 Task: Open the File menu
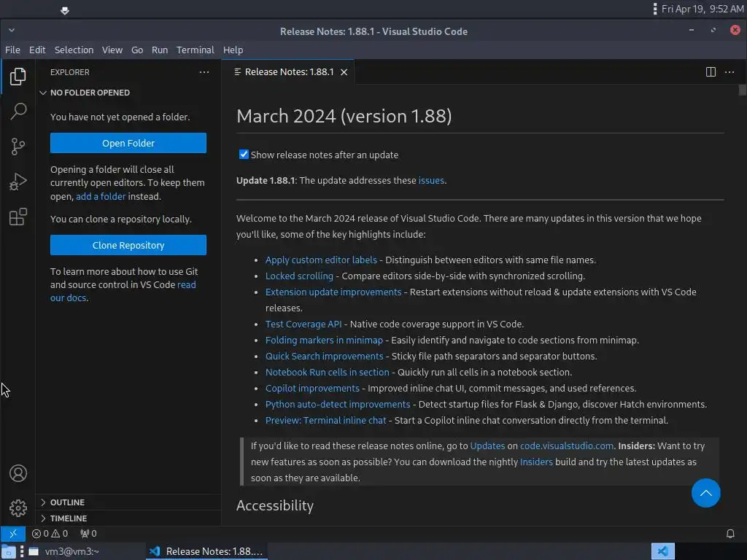12,50
